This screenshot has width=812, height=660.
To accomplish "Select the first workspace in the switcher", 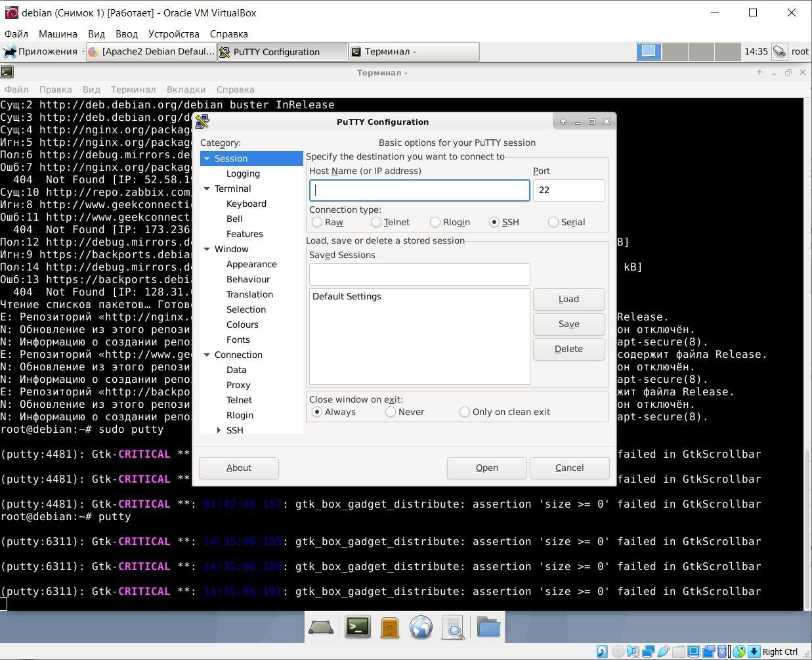I will [x=649, y=51].
